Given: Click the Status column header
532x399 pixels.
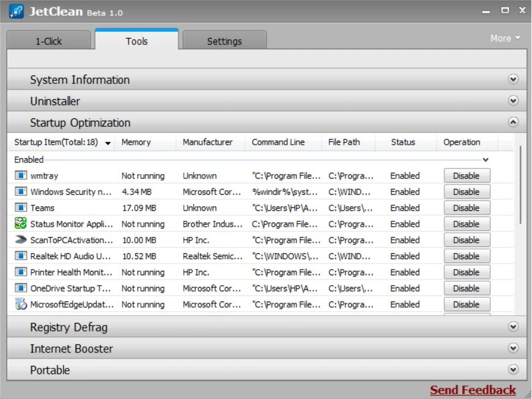Looking at the screenshot, I should pos(406,142).
